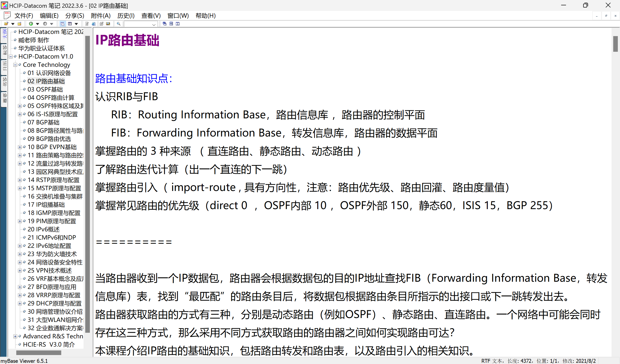The image size is (620, 364).
Task: Toggle the outline pane view button
Action: (x=62, y=24)
